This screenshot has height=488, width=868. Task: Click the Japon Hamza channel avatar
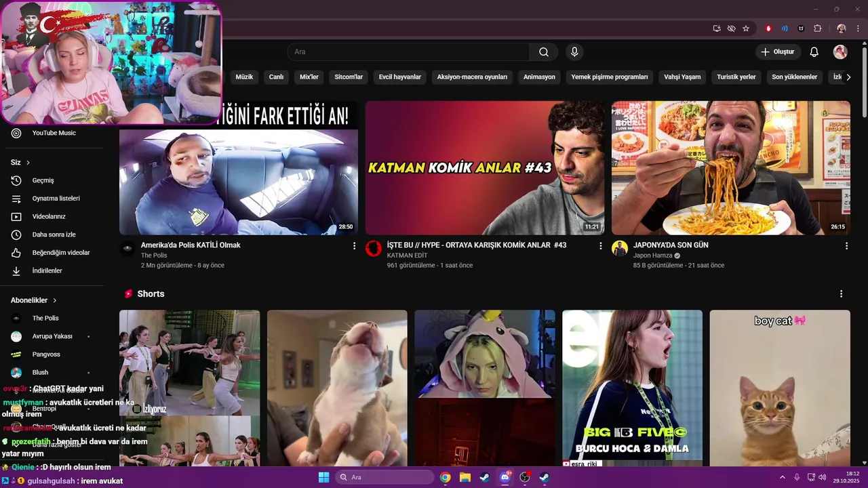pos(620,249)
